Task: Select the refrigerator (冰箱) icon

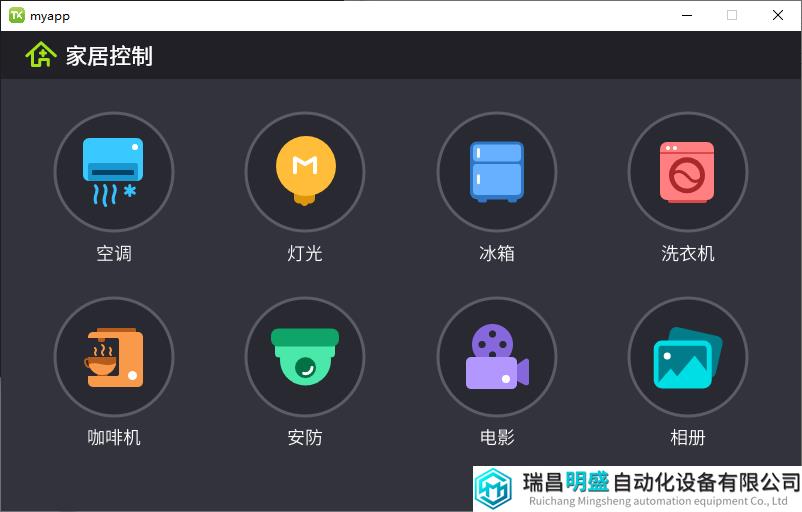Action: coord(497,172)
